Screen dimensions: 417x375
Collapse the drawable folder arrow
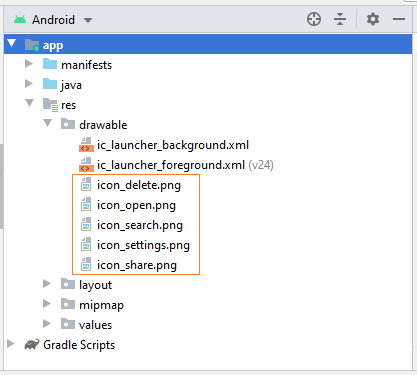click(48, 123)
